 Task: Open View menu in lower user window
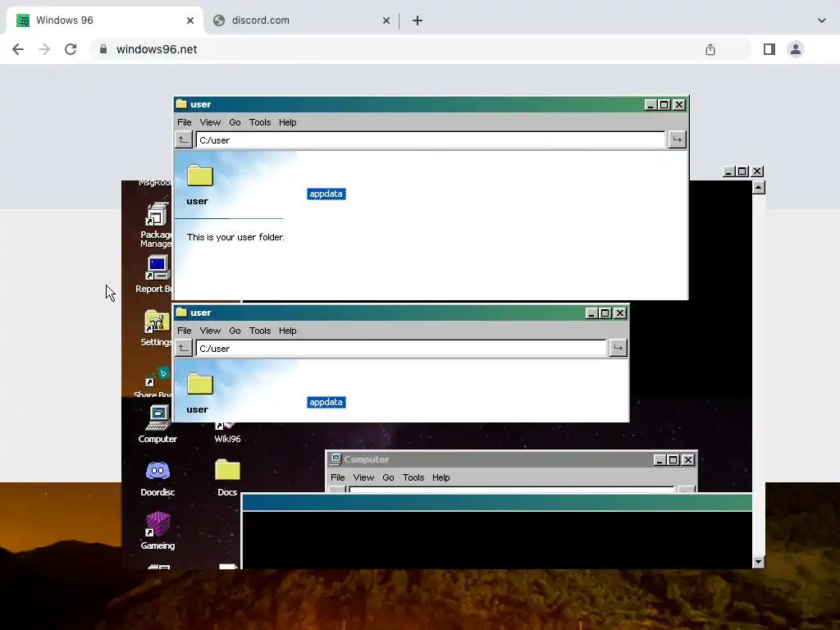coord(210,331)
